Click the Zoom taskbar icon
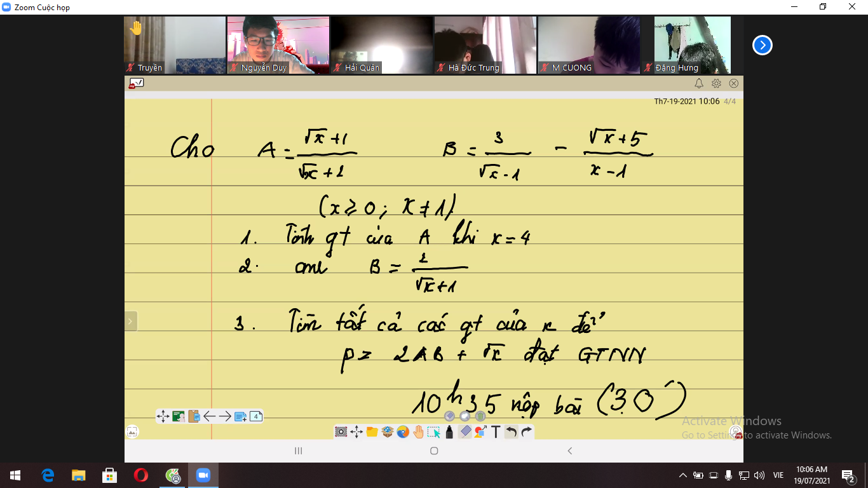Image resolution: width=868 pixels, height=488 pixels. [203, 475]
